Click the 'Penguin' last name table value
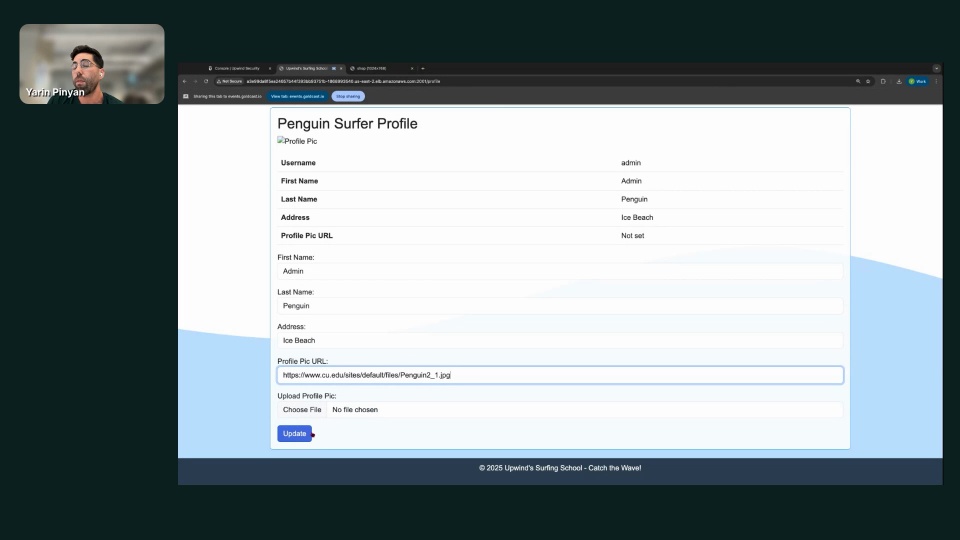The width and height of the screenshot is (960, 540). point(634,199)
